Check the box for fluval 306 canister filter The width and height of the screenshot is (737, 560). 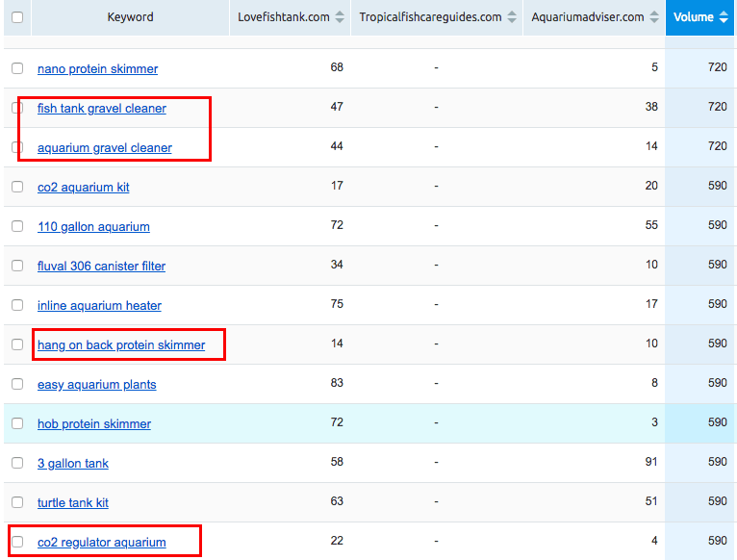(17, 266)
